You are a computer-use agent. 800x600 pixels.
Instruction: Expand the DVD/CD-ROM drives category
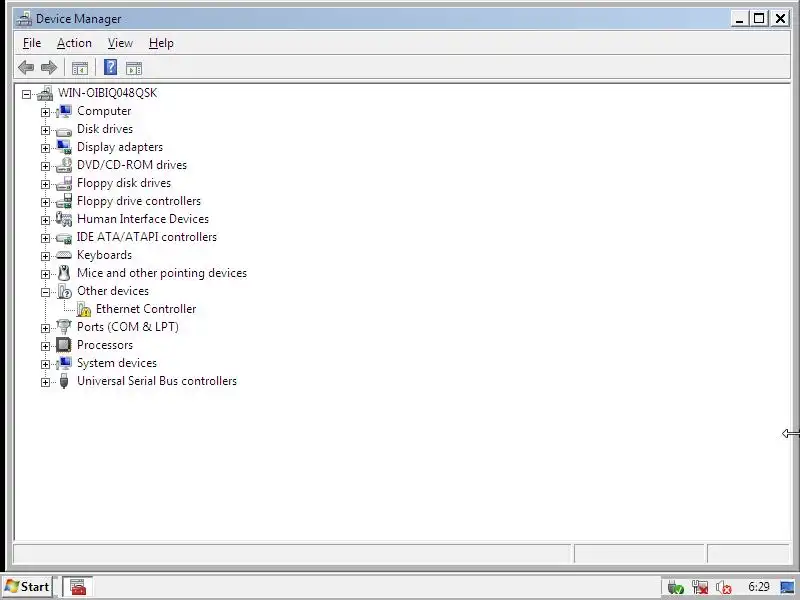click(45, 166)
